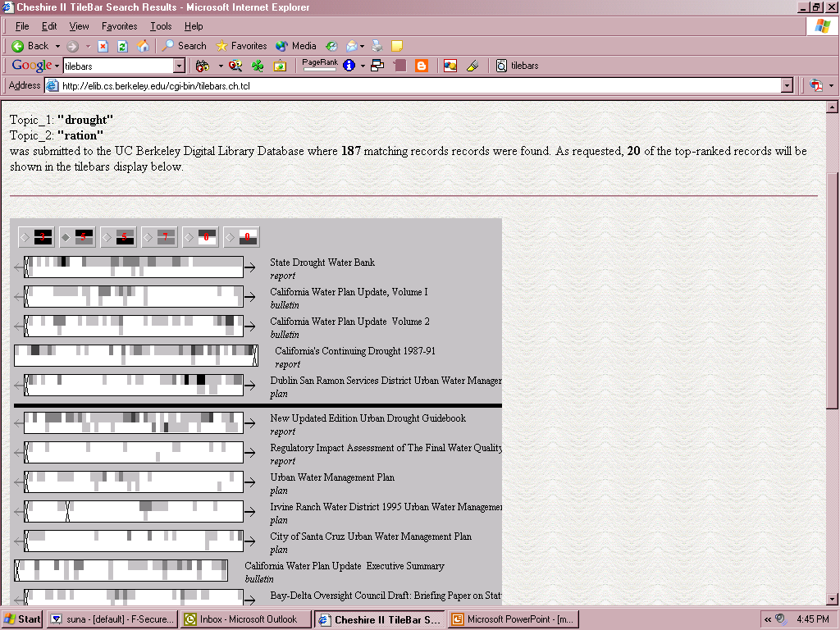This screenshot has width=840, height=630.
Task: Click the Stop button in the browser toolbar
Action: 103,46
